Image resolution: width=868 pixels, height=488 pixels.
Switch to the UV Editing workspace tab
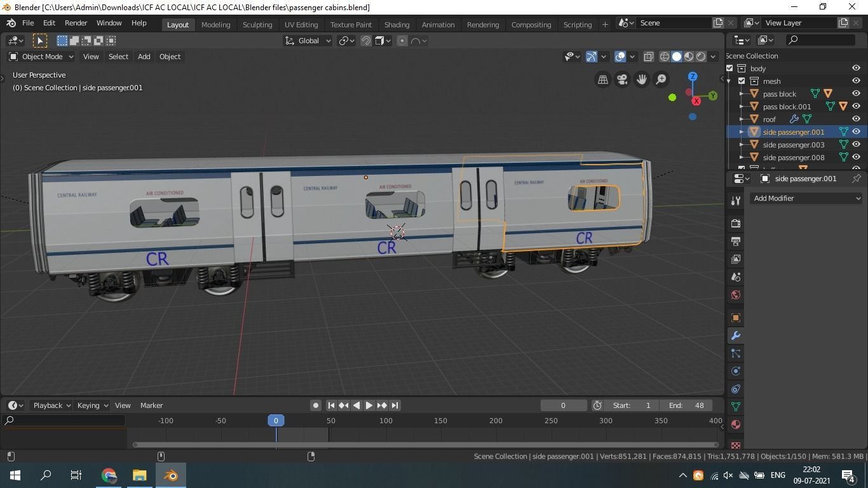[301, 24]
